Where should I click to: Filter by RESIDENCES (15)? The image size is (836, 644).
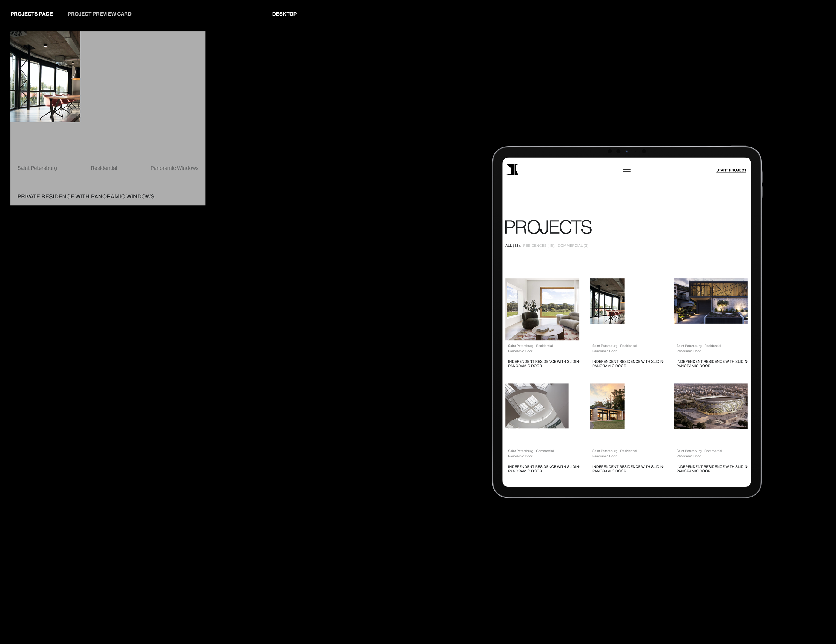point(539,246)
